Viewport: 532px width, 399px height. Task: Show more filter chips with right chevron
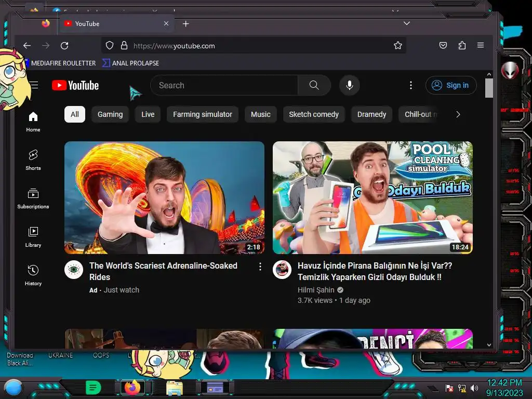coord(458,114)
